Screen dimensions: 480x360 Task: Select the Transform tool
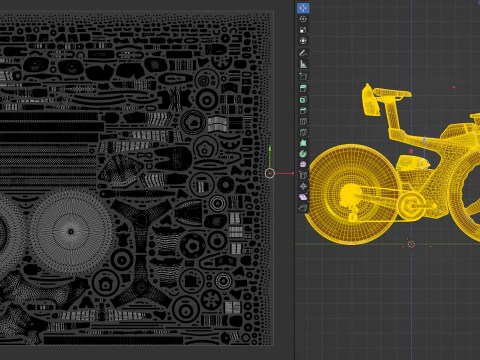[303, 41]
